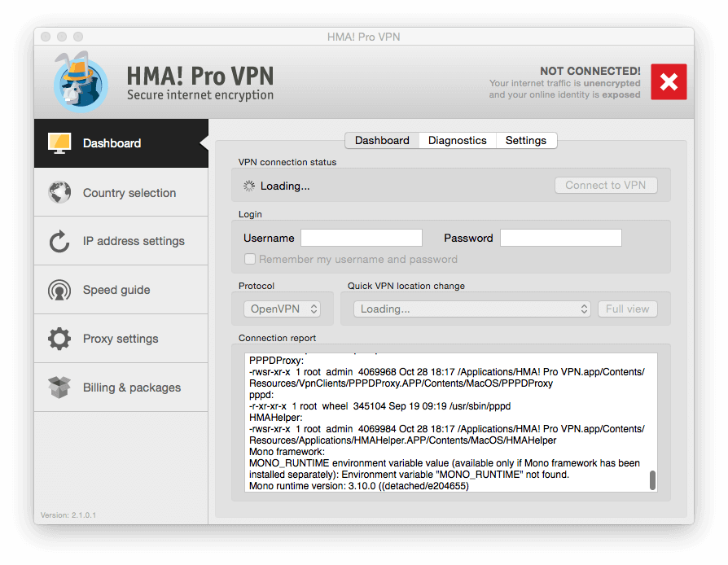Screen dimensions: 728x565
Task: Click the 'Loading...' connection status text
Action: (285, 186)
